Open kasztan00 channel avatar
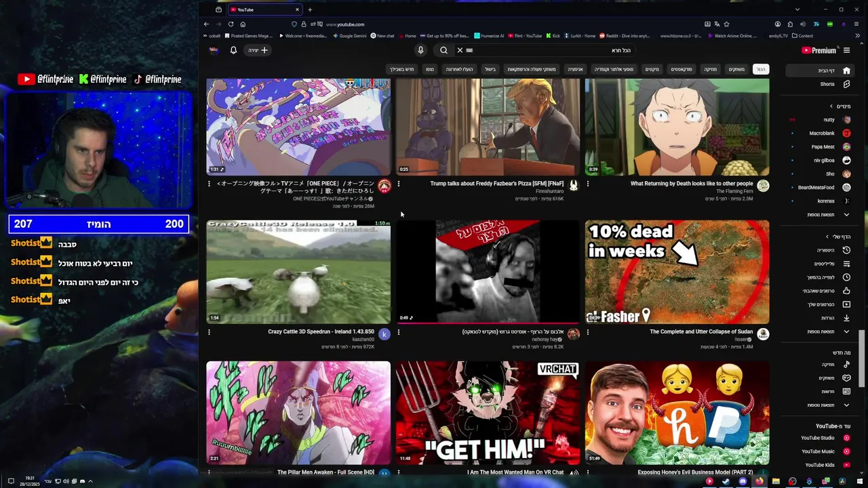868x488 pixels. 384,334
